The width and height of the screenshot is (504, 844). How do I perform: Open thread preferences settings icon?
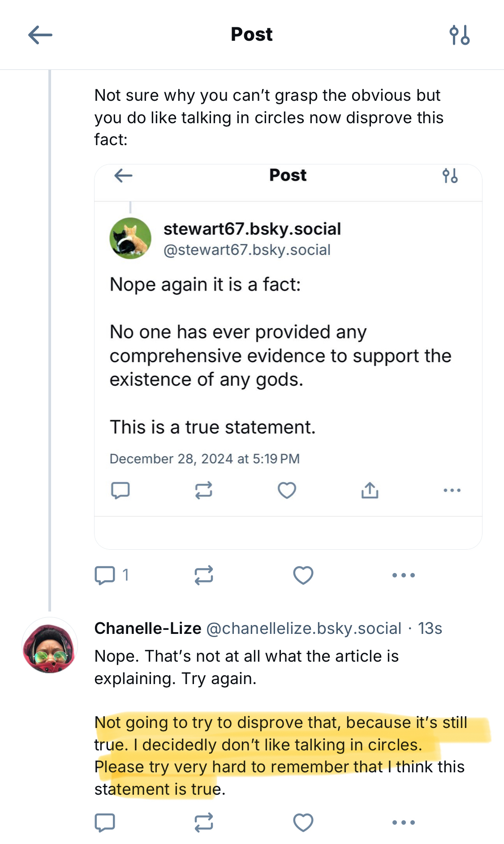pyautogui.click(x=459, y=35)
